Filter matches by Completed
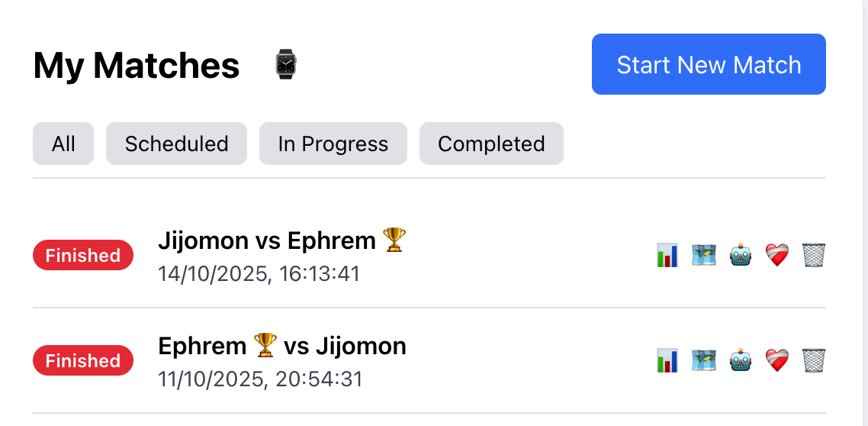Screen dimensions: 868x426 [x=491, y=144]
